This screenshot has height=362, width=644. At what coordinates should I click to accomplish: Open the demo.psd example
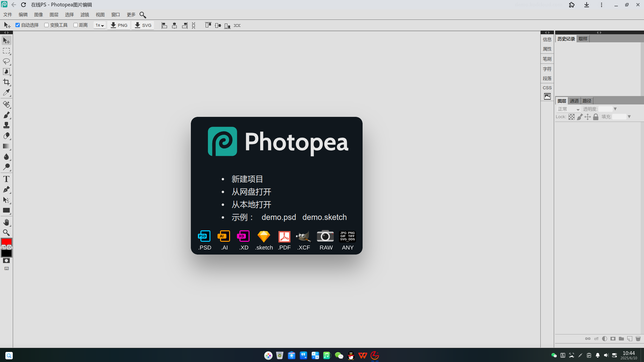pos(279,217)
